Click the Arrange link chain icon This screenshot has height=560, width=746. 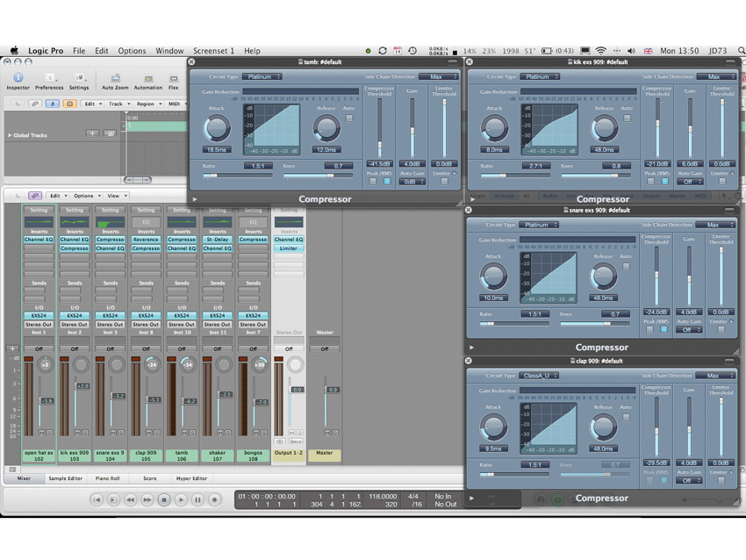point(35,104)
